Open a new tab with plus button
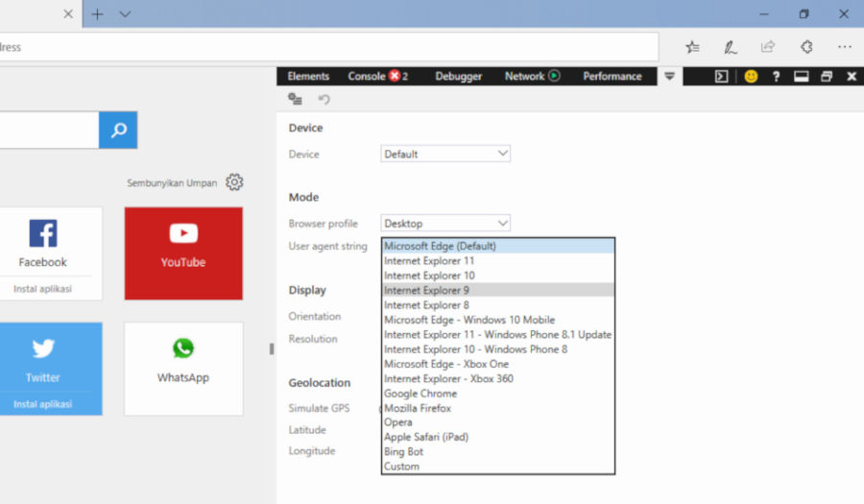864x504 pixels. [97, 13]
